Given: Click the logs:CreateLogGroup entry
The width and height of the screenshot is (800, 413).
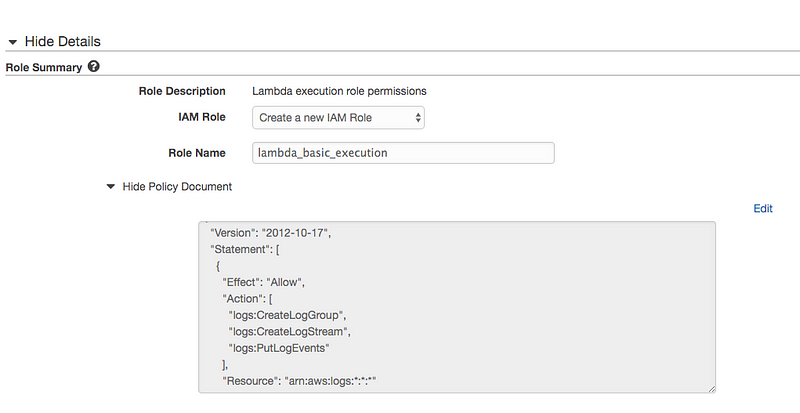Looking at the screenshot, I should [x=291, y=315].
